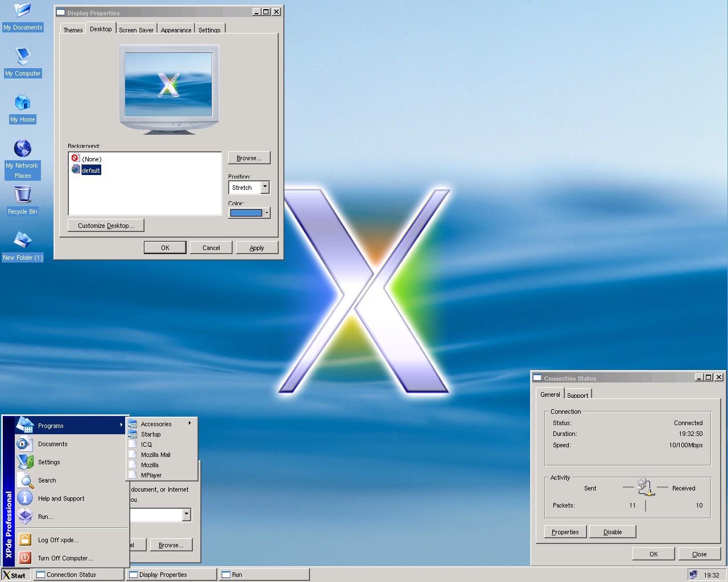Click the received packets count 10
Image resolution: width=728 pixels, height=582 pixels.
coord(699,505)
